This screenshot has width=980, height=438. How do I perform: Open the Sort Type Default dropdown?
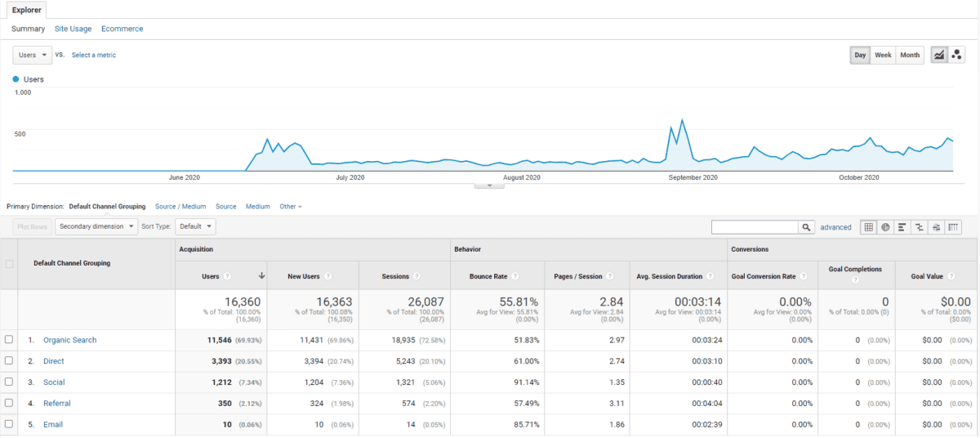(196, 226)
